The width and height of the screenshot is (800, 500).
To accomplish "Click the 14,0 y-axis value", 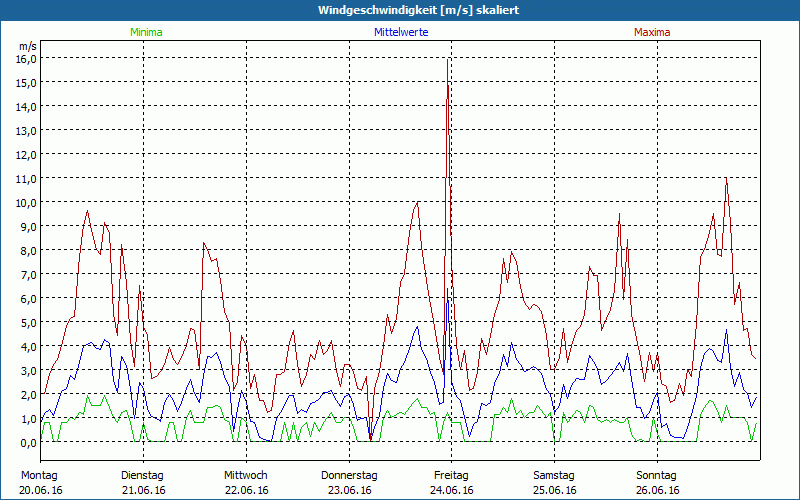I will [27, 107].
